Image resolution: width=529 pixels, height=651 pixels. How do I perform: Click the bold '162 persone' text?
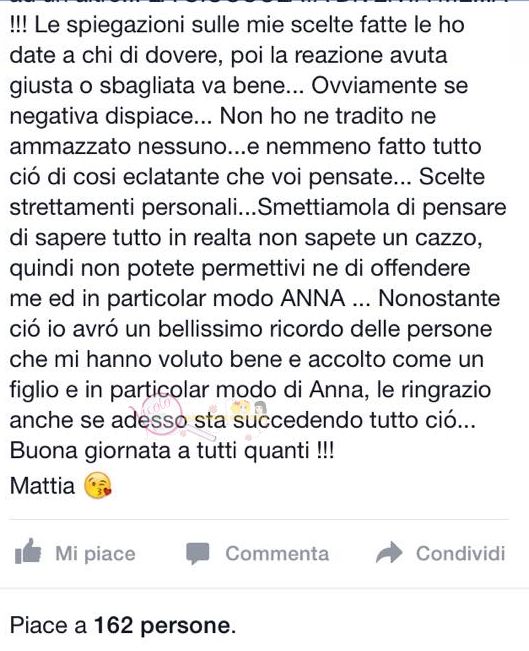coord(165,625)
